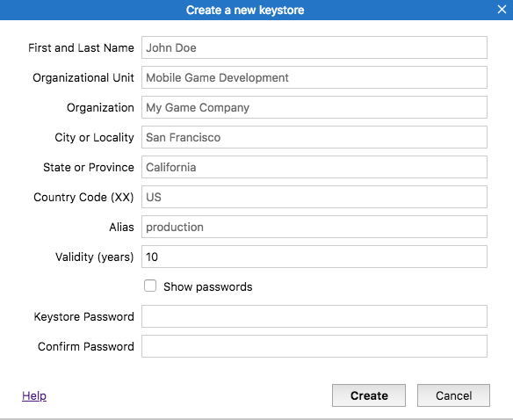513x420 pixels.
Task: Cancel the keystore creation dialog
Action: [453, 395]
